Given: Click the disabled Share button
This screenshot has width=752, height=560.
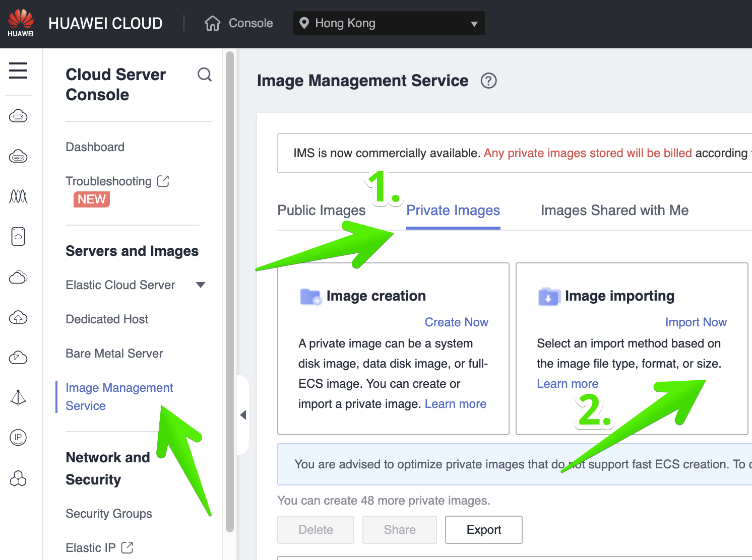Looking at the screenshot, I should click(x=400, y=530).
